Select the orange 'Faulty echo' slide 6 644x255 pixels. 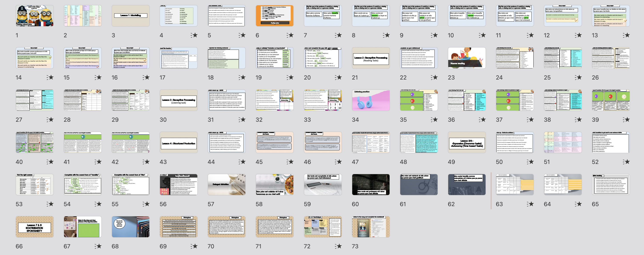[274, 16]
